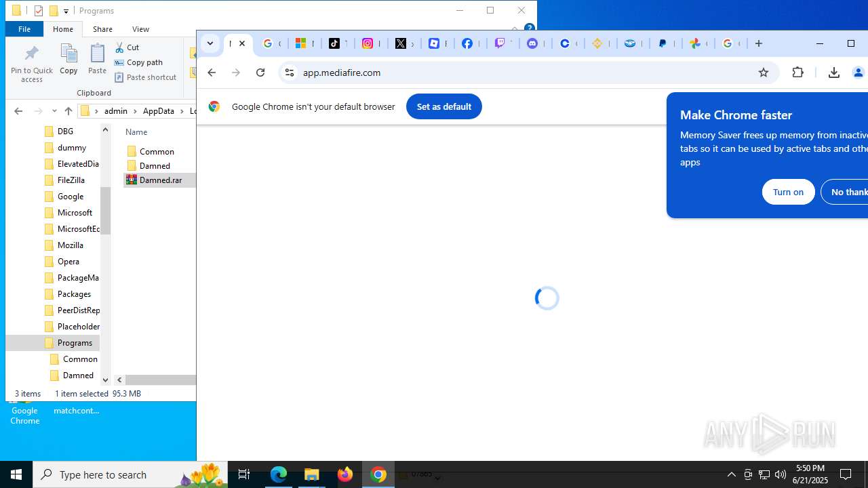
Task: Click the Properties quick access icon
Action: point(39,11)
